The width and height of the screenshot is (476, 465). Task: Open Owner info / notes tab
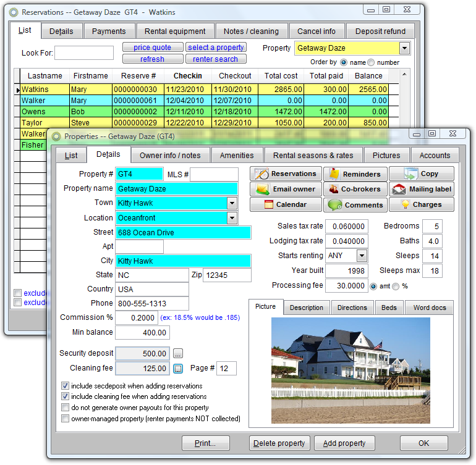tap(170, 155)
